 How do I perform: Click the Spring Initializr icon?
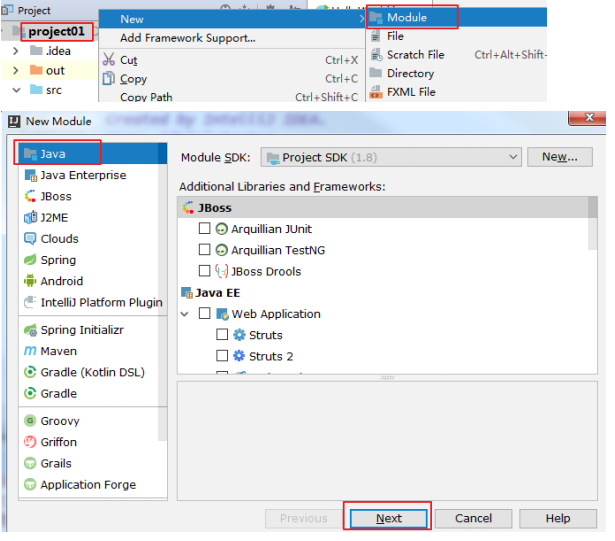click(x=30, y=330)
